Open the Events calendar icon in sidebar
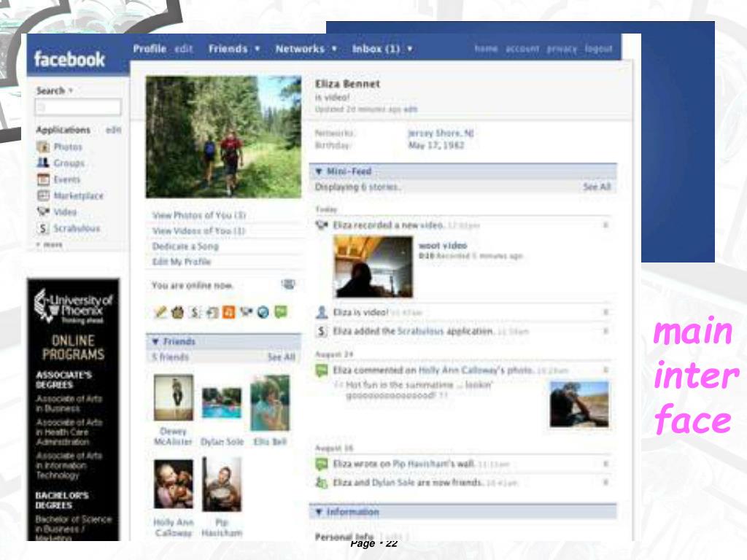The width and height of the screenshot is (747, 560). pos(43,179)
